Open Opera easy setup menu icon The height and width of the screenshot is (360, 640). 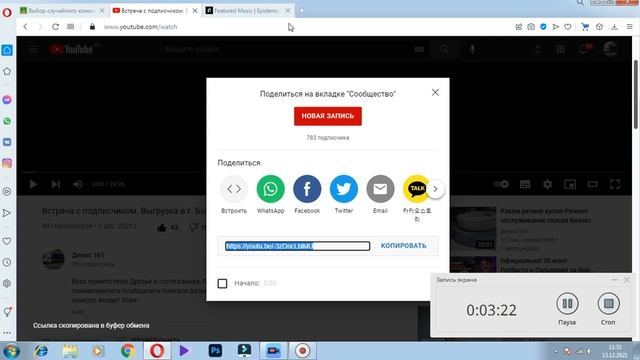coord(629,27)
